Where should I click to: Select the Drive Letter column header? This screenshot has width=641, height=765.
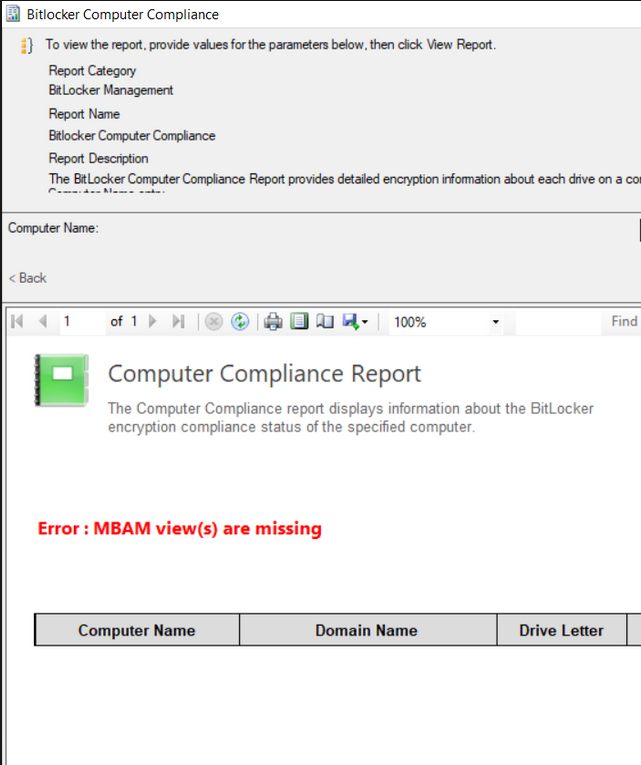click(x=561, y=630)
